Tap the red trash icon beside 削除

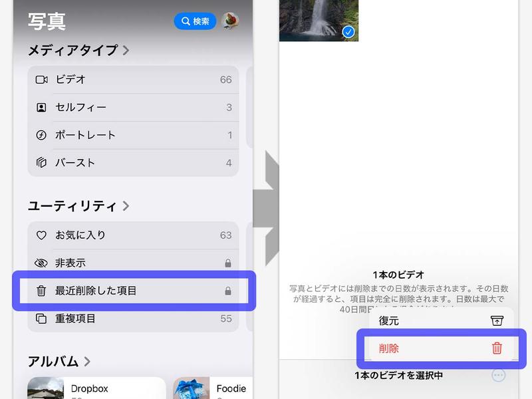click(497, 348)
